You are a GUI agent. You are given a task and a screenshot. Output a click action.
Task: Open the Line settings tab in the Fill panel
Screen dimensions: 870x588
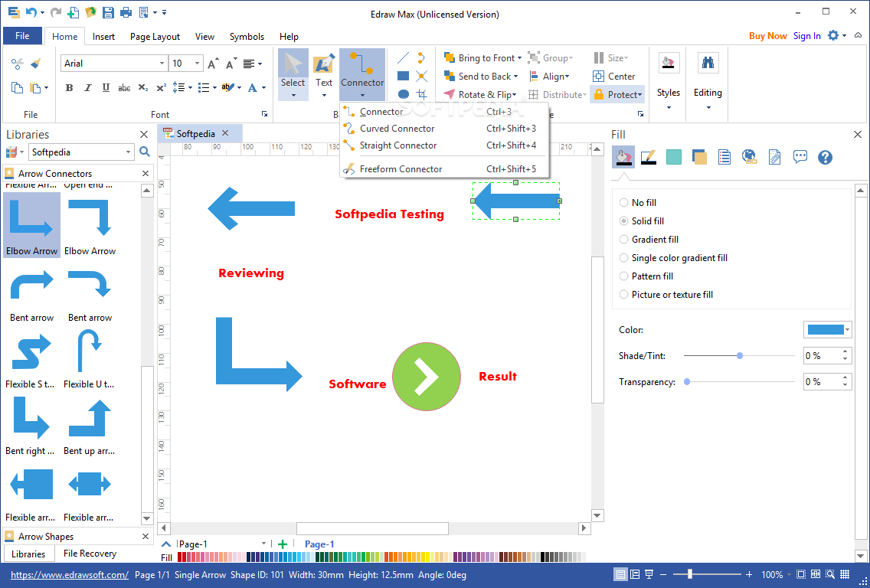[649, 158]
